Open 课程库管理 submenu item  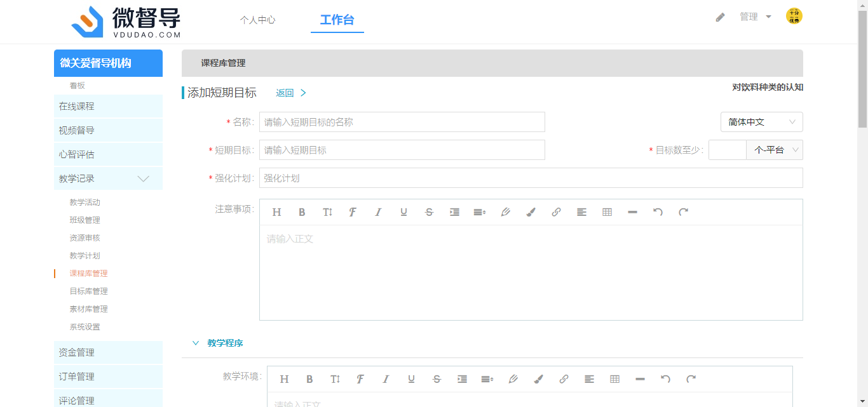(x=88, y=274)
